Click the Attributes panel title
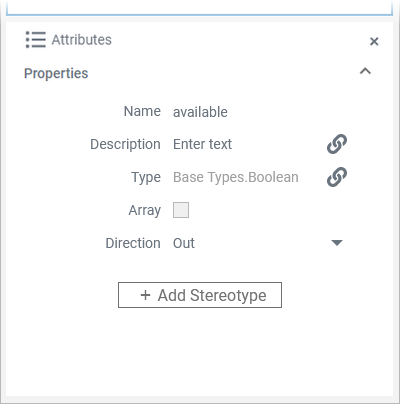400x404 pixels. [x=81, y=40]
